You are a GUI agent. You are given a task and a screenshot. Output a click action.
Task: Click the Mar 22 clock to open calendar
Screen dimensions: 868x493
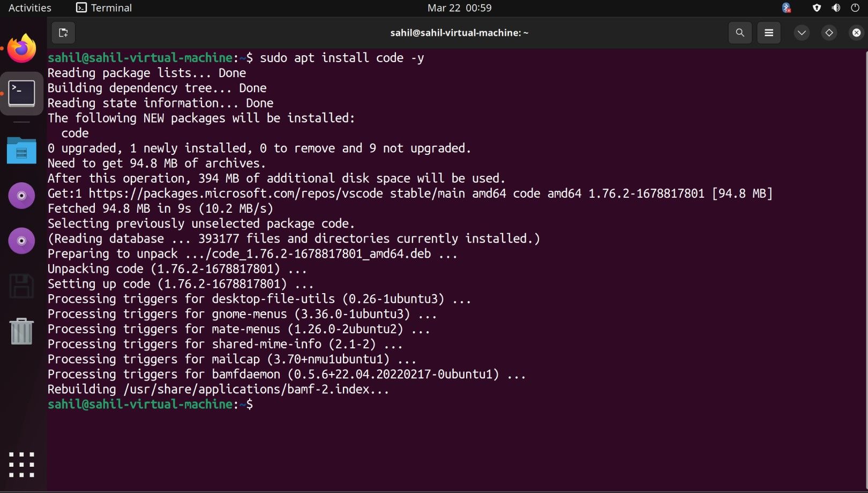459,8
